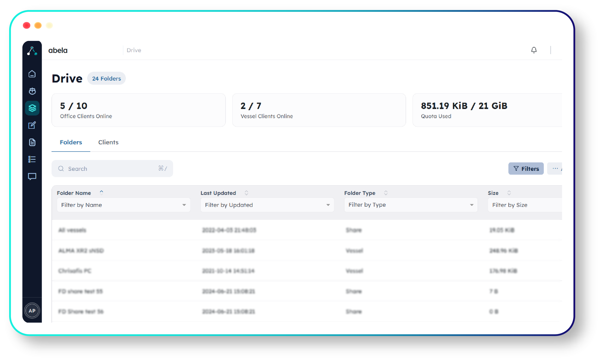This screenshot has width=603, height=364.
Task: Click the vessel ship icon in sidebar
Action: [32, 91]
